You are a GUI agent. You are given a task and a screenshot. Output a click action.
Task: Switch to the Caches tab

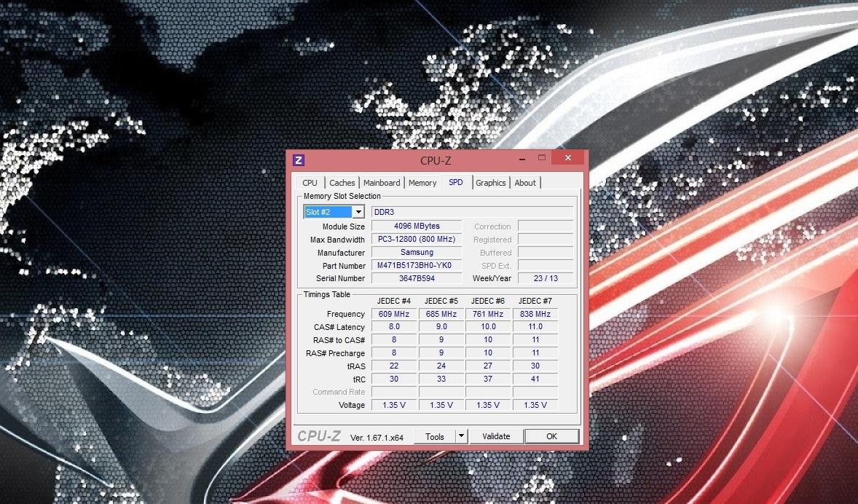coord(342,183)
